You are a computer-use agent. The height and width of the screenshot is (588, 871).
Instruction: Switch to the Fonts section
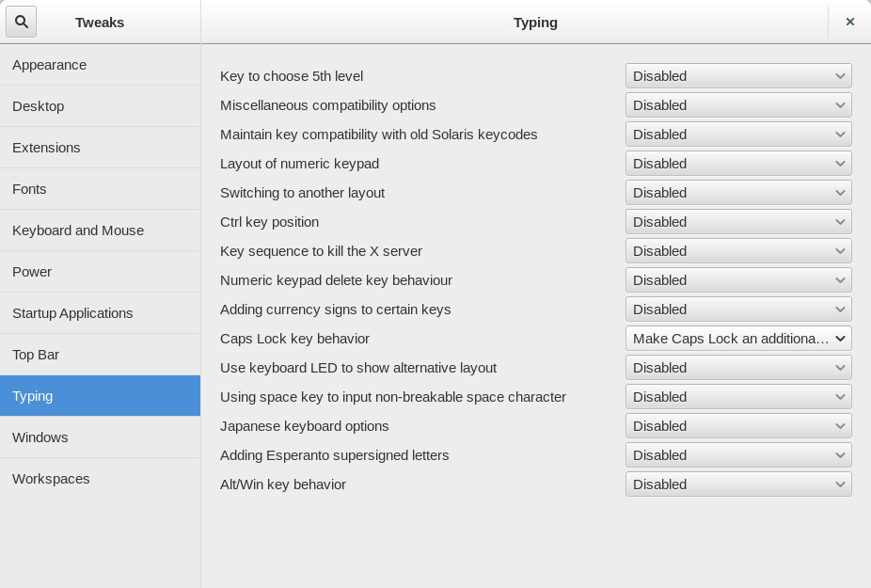tap(100, 189)
